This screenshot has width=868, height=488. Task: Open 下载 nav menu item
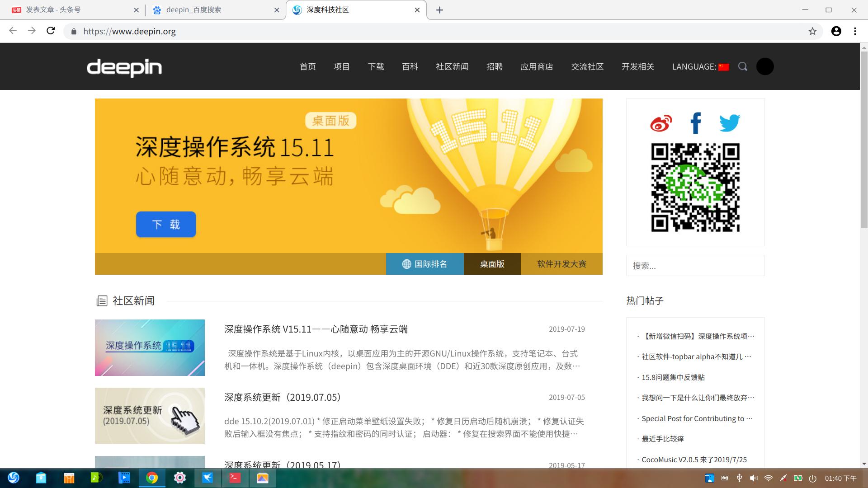tap(376, 66)
